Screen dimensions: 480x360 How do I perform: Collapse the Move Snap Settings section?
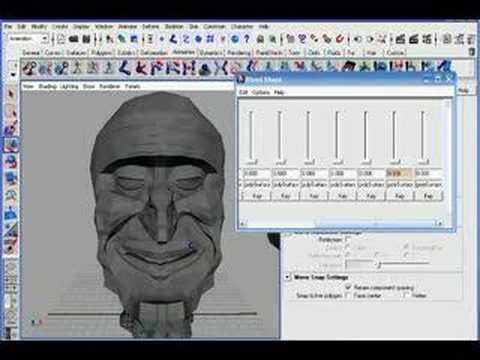tap(287, 277)
